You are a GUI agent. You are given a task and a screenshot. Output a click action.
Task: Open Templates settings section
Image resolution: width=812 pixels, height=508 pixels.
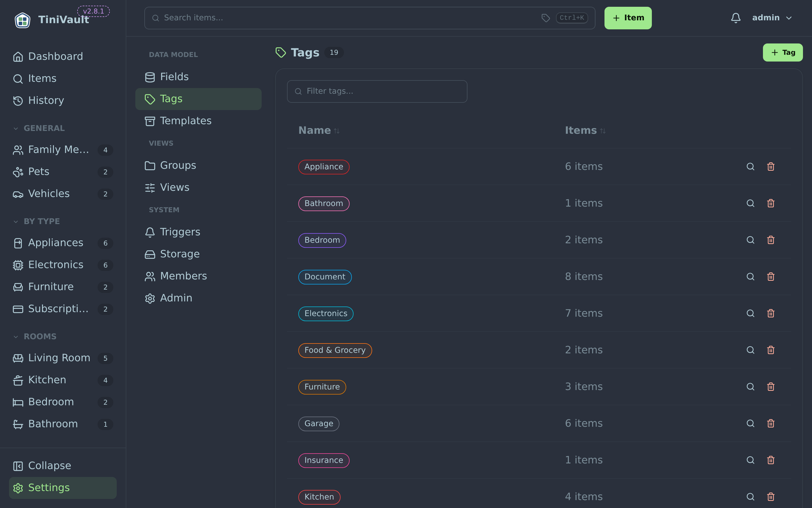(x=198, y=121)
